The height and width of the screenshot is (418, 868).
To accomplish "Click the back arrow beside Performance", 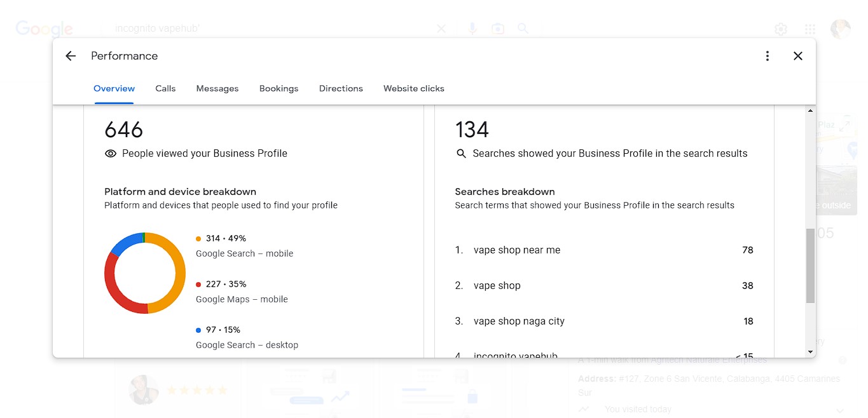I will [71, 56].
